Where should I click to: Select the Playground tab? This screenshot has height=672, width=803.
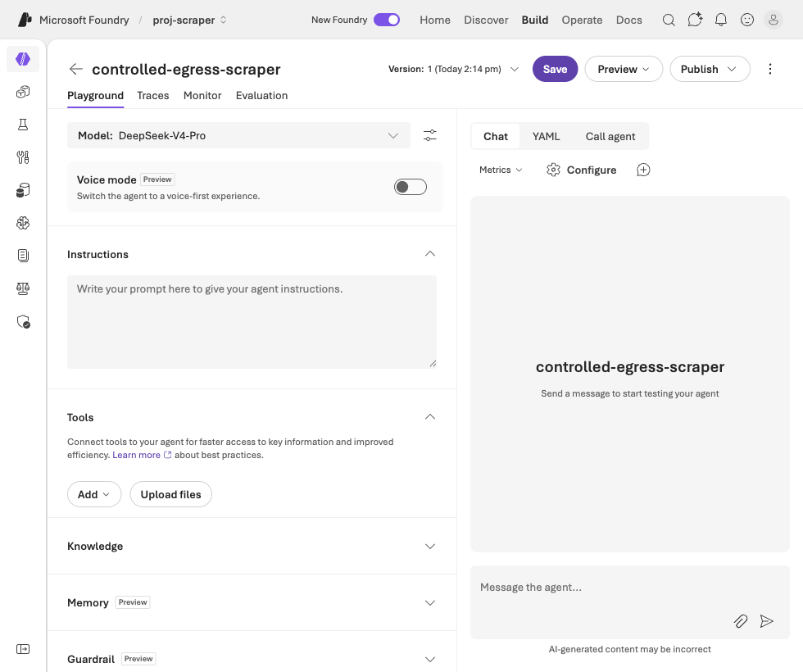click(95, 96)
